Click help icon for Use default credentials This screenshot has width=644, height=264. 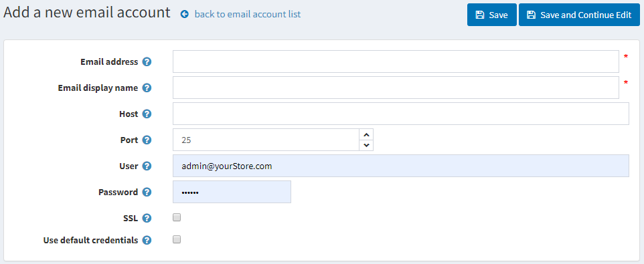pos(147,240)
